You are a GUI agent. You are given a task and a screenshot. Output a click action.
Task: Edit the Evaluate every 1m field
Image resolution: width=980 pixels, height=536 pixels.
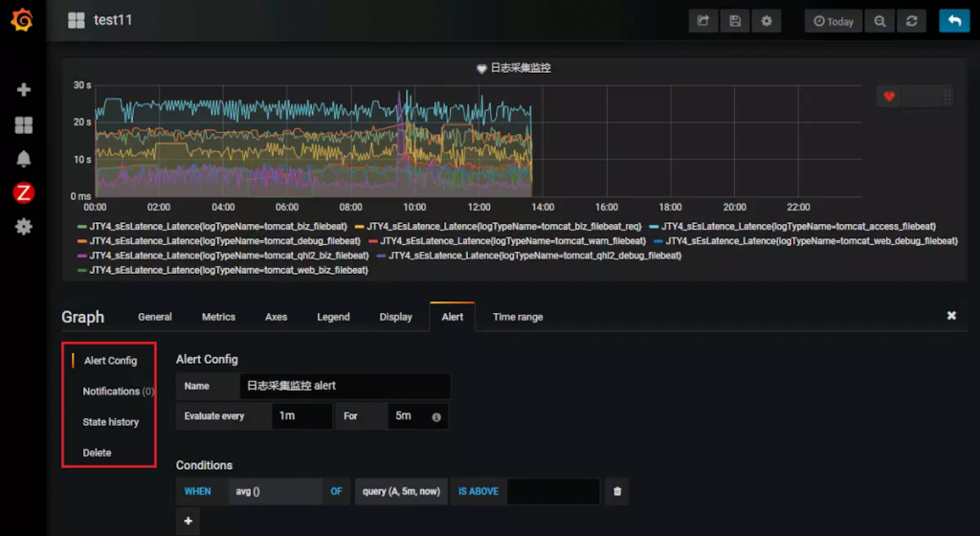tap(301, 416)
